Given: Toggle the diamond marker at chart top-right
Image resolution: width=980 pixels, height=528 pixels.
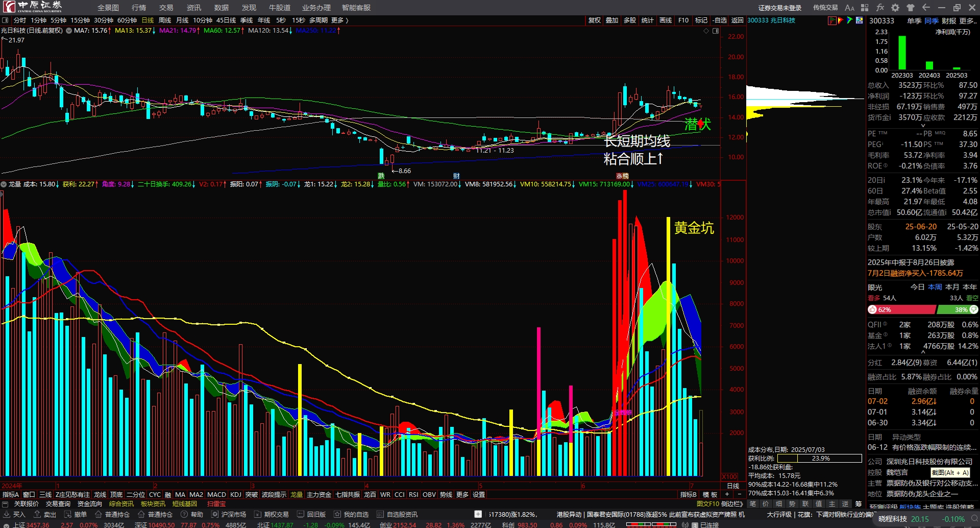Looking at the screenshot, I should [x=706, y=31].
